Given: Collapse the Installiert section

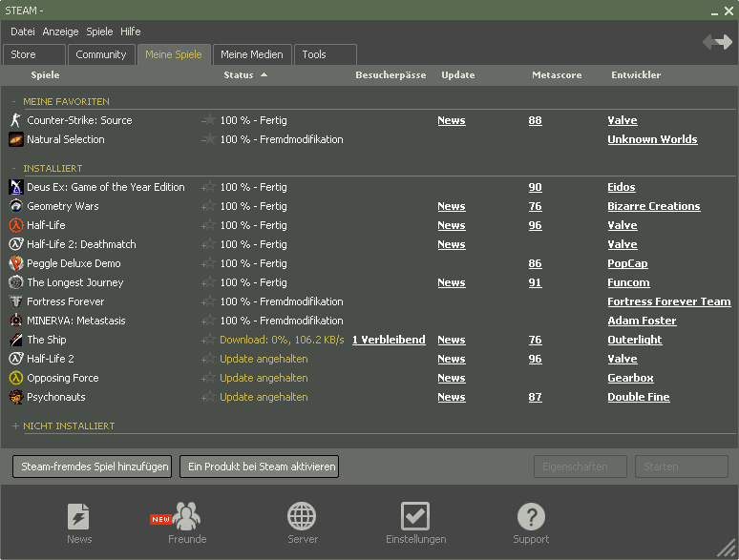Looking at the screenshot, I should tap(14, 168).
